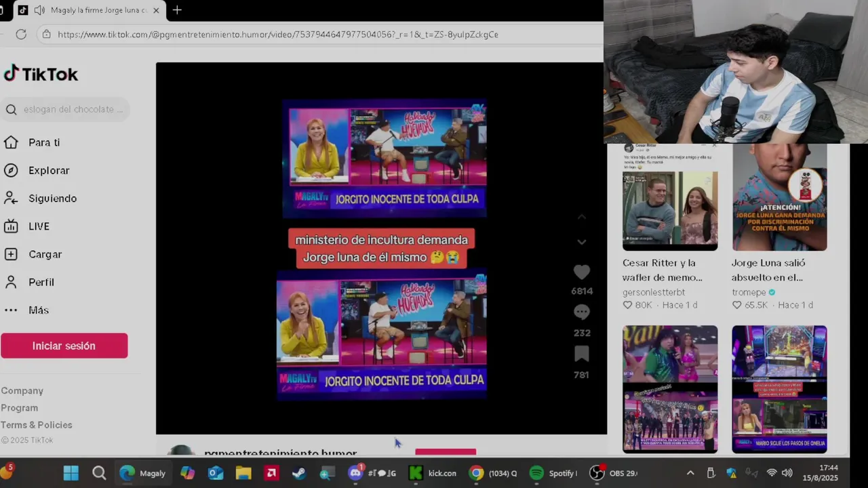
Task: Click the search field with 'eslogan del chocolate'
Action: [65, 109]
